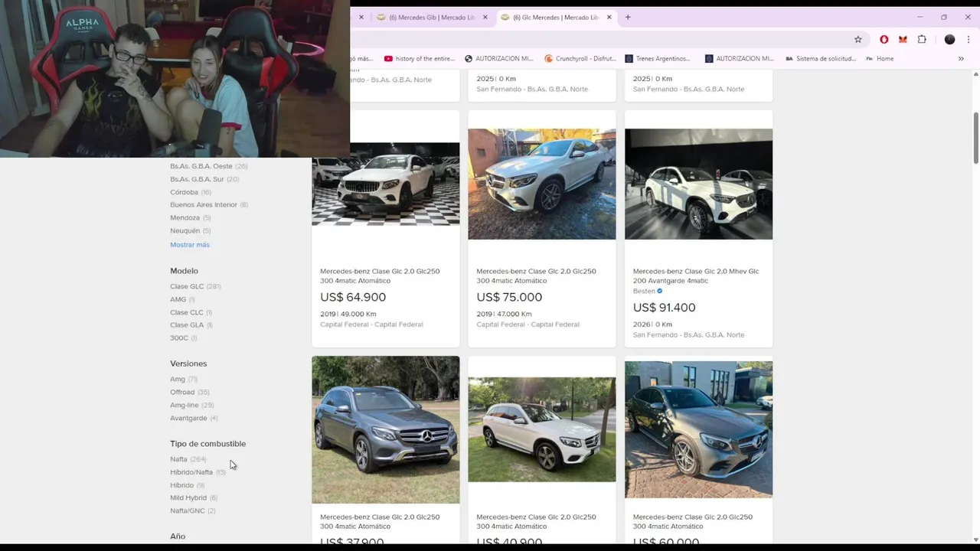
Task: Open the Extensions puzzle-piece menu
Action: 922,39
